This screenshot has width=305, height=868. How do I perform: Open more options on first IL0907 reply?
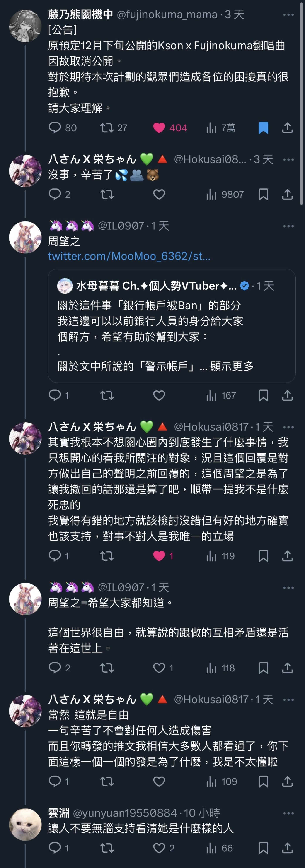point(288,226)
